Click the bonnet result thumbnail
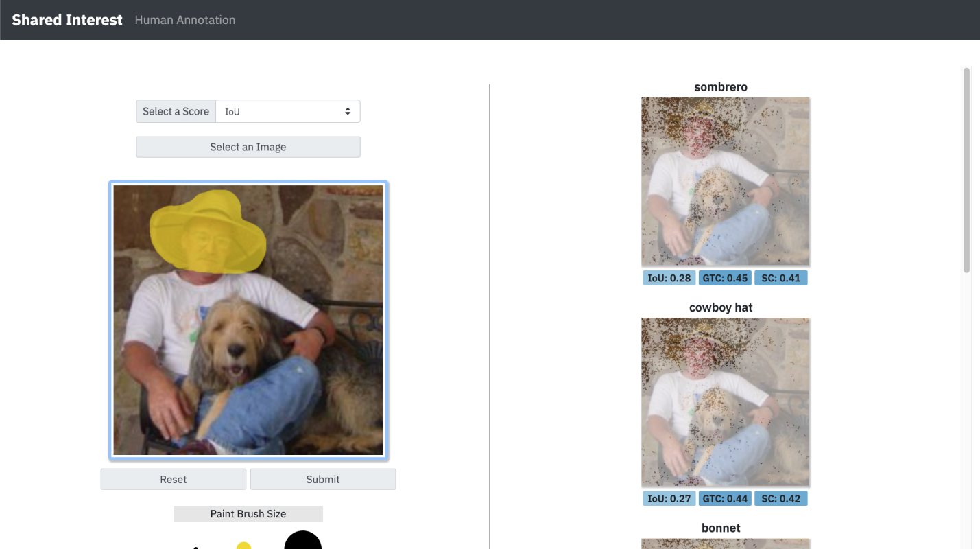Screen dimensions: 980x549 click(x=725, y=544)
